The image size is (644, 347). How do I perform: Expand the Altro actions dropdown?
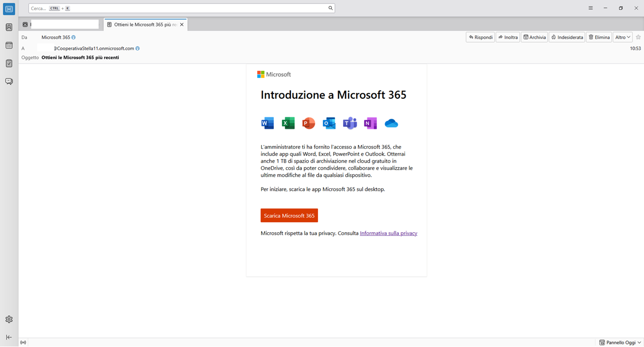[623, 37]
